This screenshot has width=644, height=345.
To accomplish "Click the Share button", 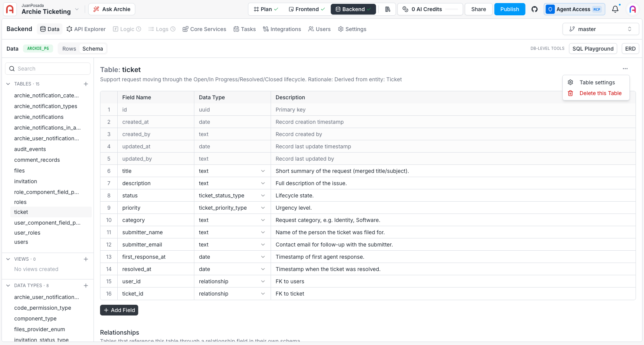I will pyautogui.click(x=478, y=9).
